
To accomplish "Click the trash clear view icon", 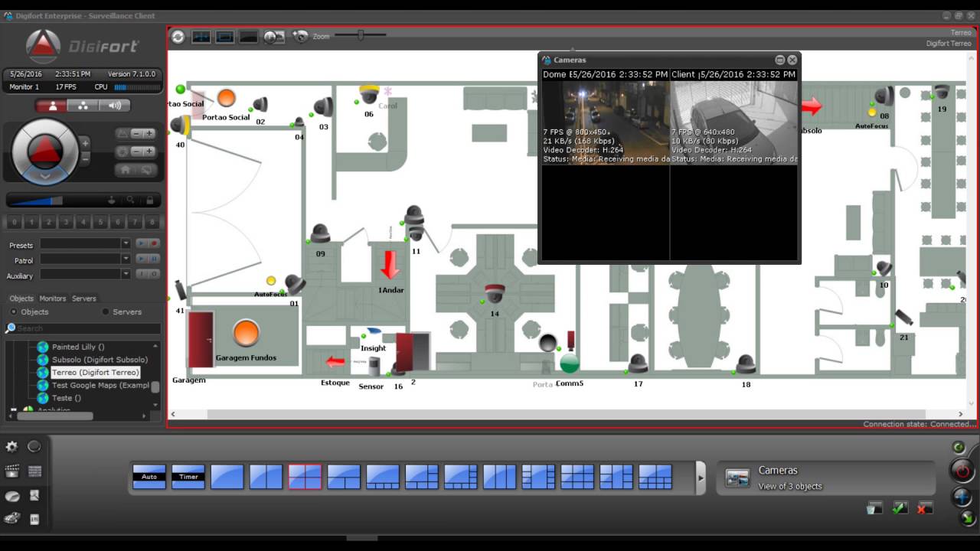I will pyautogui.click(x=874, y=507).
